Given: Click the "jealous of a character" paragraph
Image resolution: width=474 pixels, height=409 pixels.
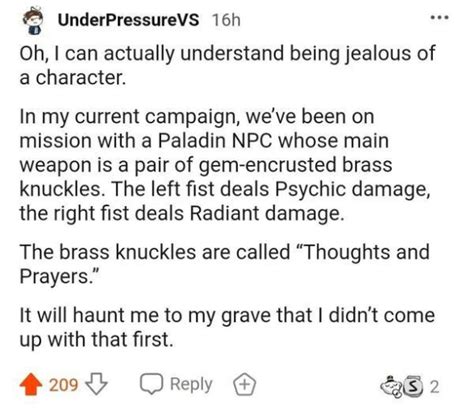Looking at the screenshot, I should (x=227, y=65).
